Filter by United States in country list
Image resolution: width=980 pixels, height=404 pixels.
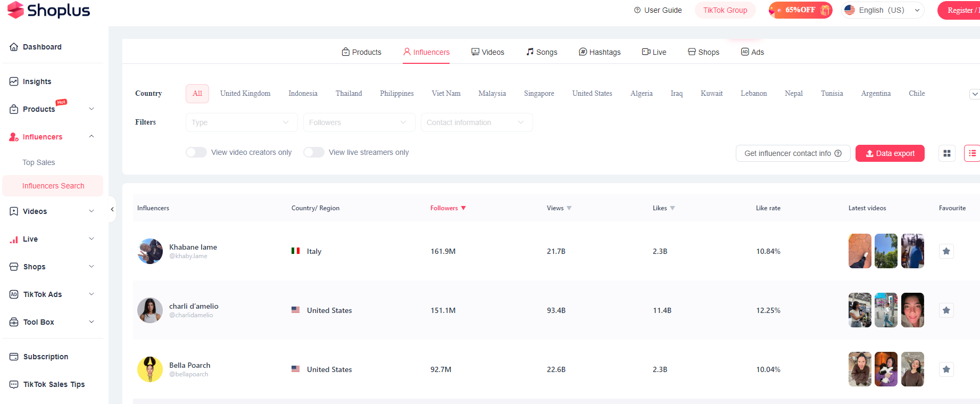point(592,93)
